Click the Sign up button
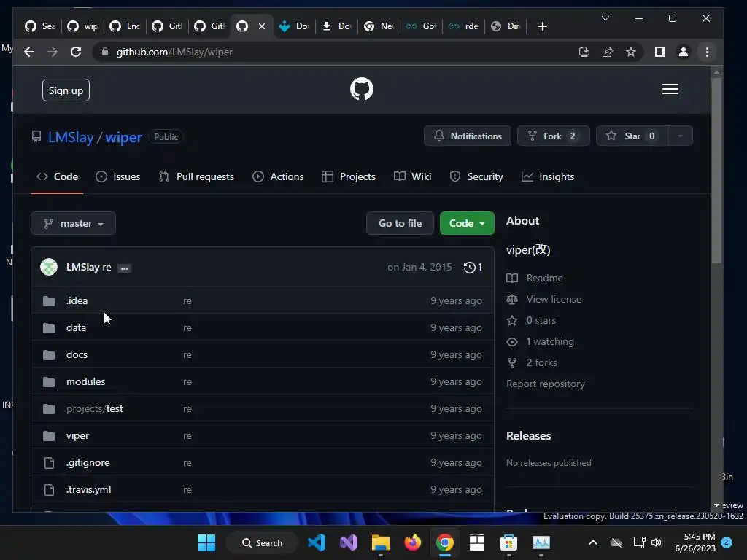 click(66, 90)
